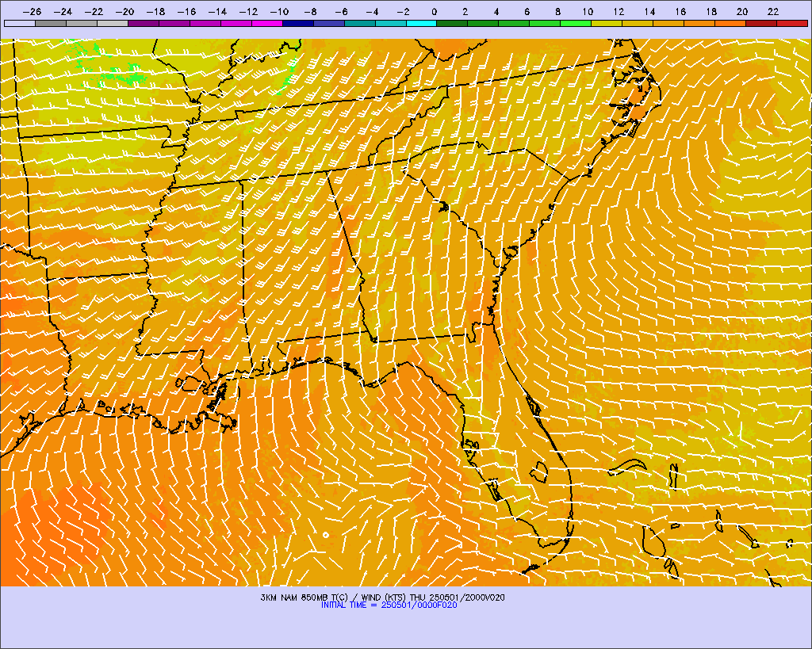Select the "16" scale label

680,12
